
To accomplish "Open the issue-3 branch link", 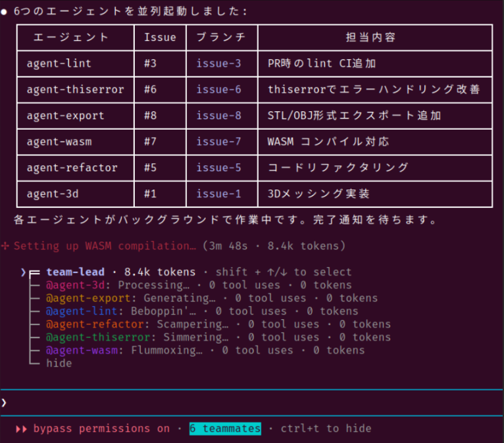I will (x=218, y=64).
